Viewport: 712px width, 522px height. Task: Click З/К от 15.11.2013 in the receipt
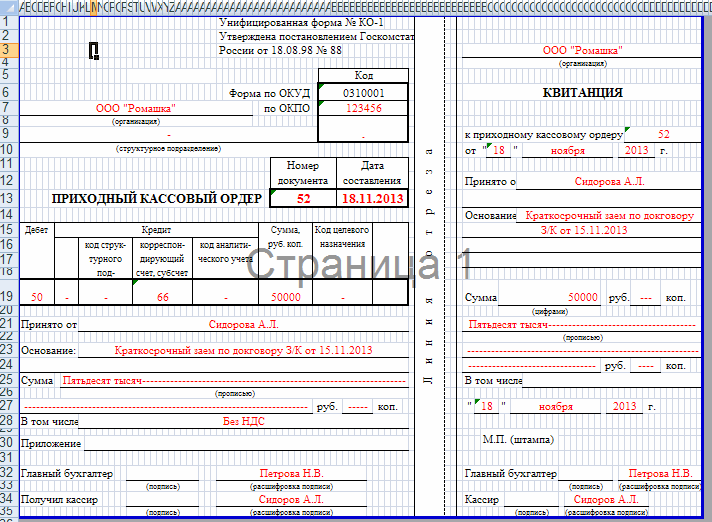(x=583, y=230)
